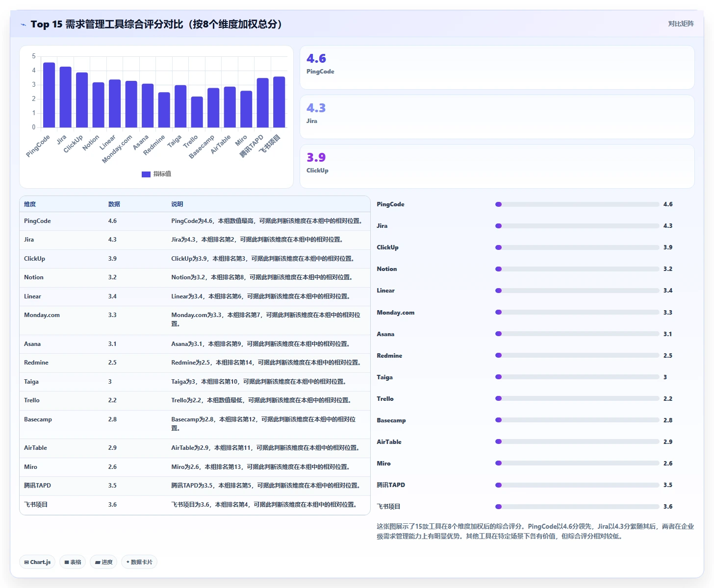The image size is (714, 588).
Task: Click the 腾讯TAPD name cell in the table
Action: 37,486
